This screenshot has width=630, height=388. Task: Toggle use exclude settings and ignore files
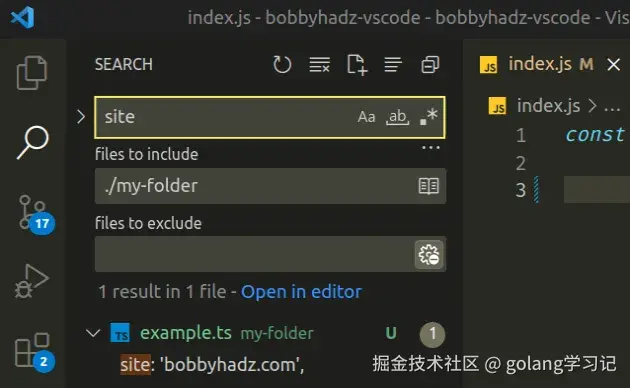429,254
